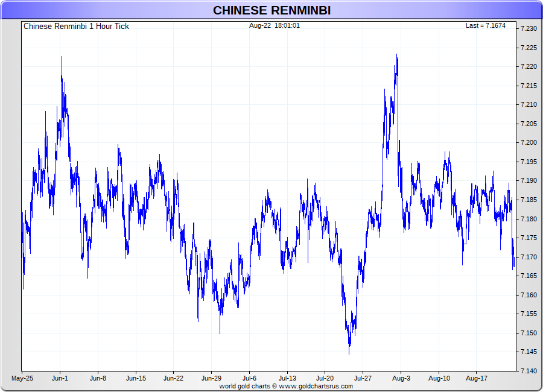The image size is (543, 392).
Task: Click the 7.140 y-axis label
Action: pyautogui.click(x=529, y=371)
